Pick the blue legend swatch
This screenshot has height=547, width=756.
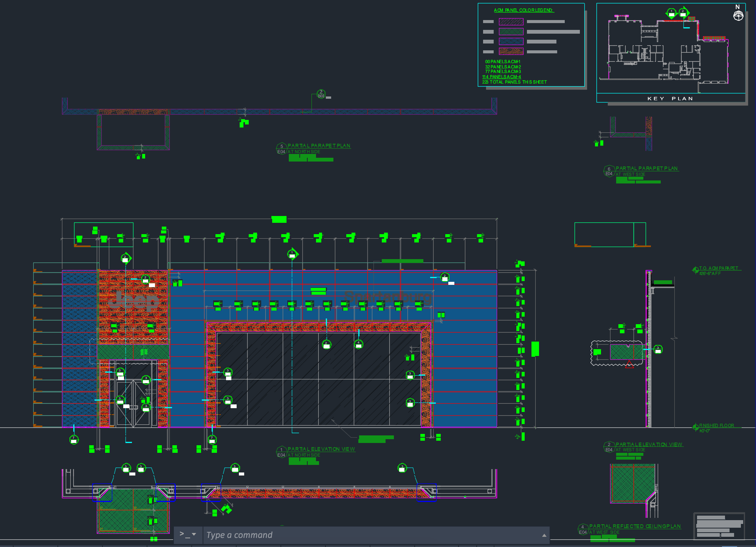coord(511,42)
